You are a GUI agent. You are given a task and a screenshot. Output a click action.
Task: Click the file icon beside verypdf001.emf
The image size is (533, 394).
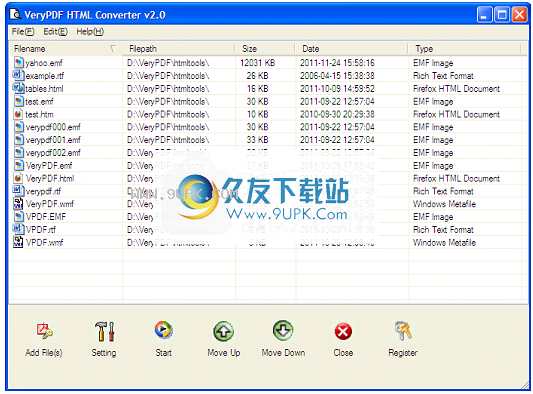pyautogui.click(x=18, y=139)
